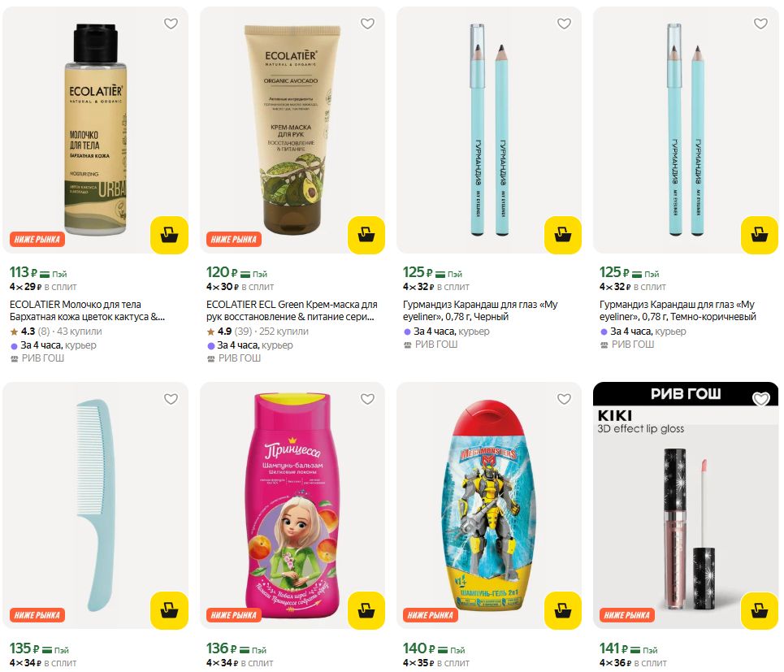Favorite the black eyeliner pencil
Viewport: 784px width, 672px height.
point(564,24)
